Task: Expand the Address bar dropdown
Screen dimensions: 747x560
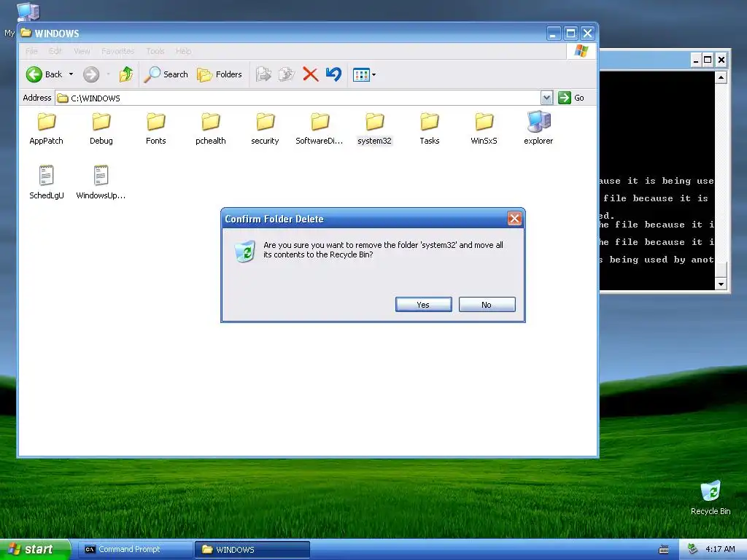Action: (546, 98)
